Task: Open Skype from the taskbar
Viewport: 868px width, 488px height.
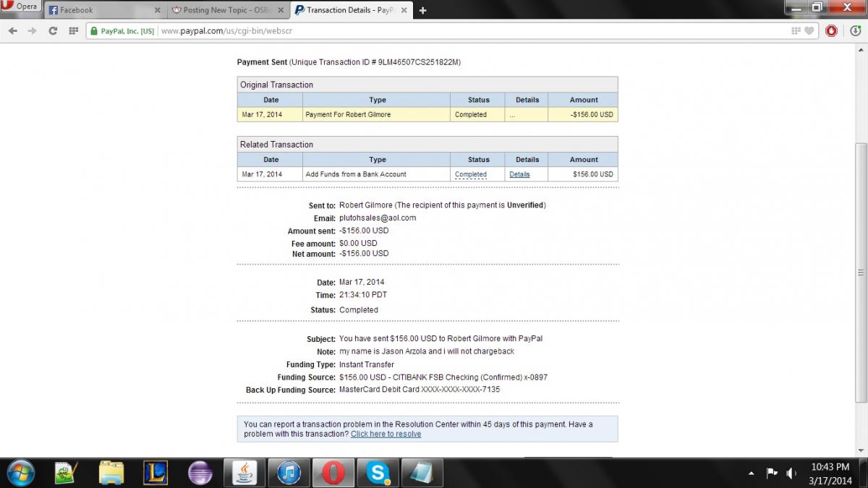Action: pos(378,473)
